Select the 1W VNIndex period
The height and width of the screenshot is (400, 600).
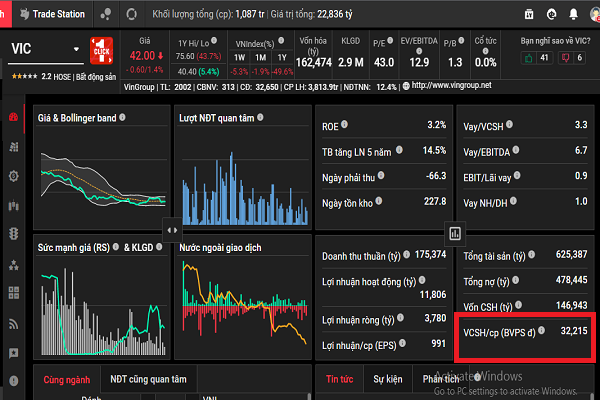[x=240, y=57]
